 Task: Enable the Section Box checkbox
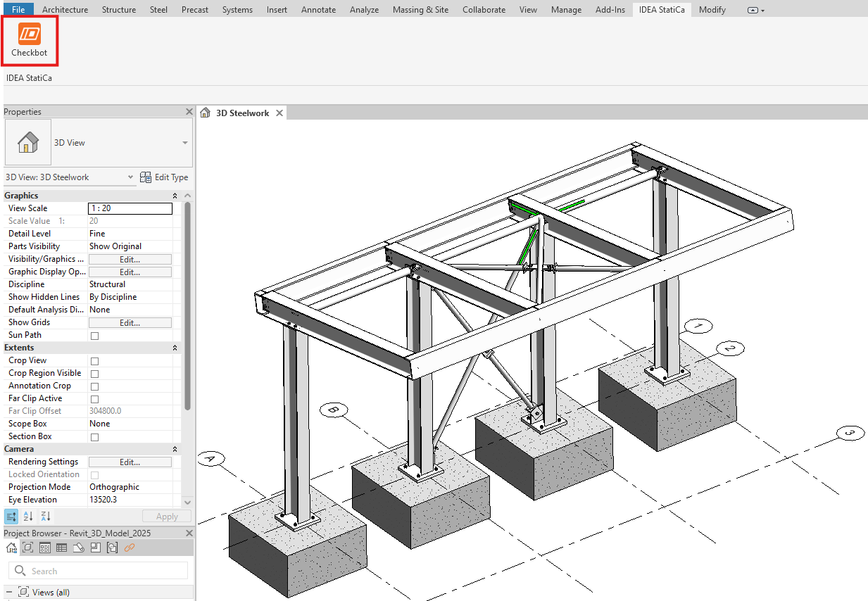coord(95,437)
